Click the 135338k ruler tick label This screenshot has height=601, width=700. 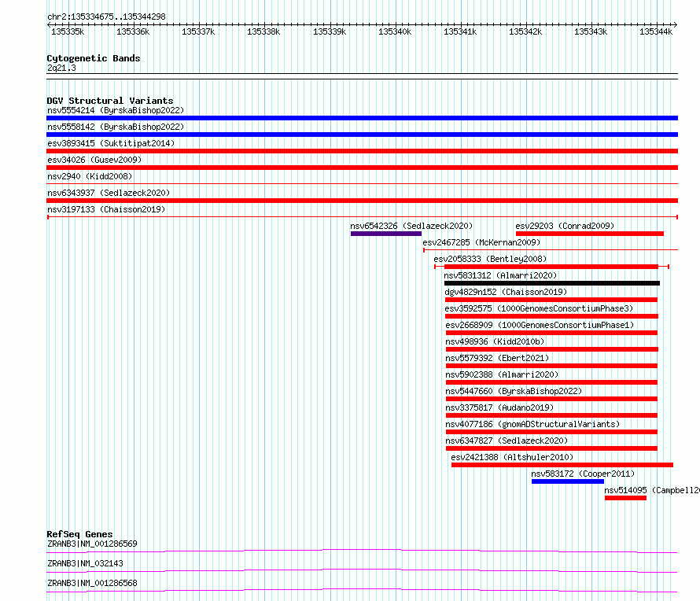(x=263, y=31)
